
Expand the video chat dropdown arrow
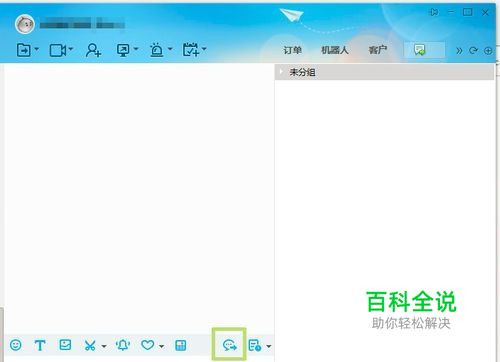[71, 49]
